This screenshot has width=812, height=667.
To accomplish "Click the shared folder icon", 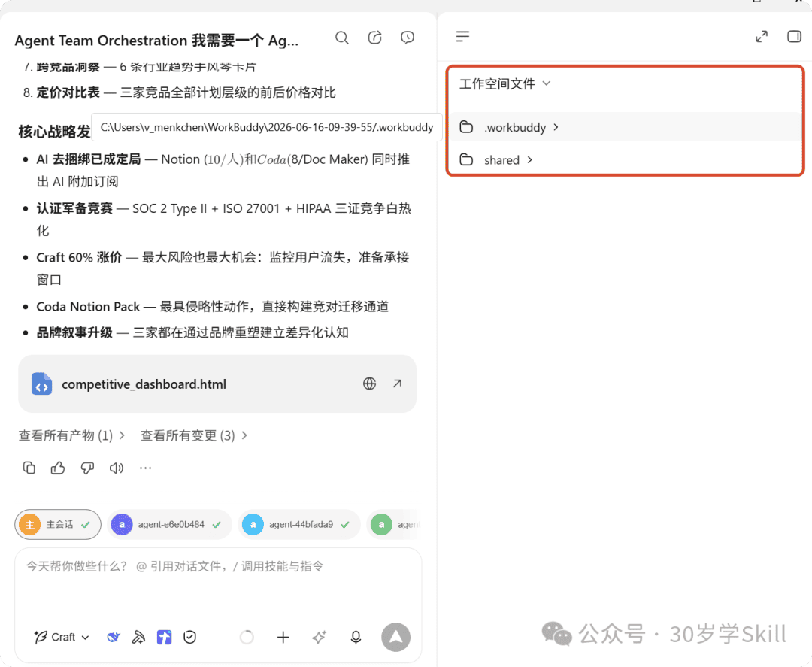I will [x=467, y=159].
